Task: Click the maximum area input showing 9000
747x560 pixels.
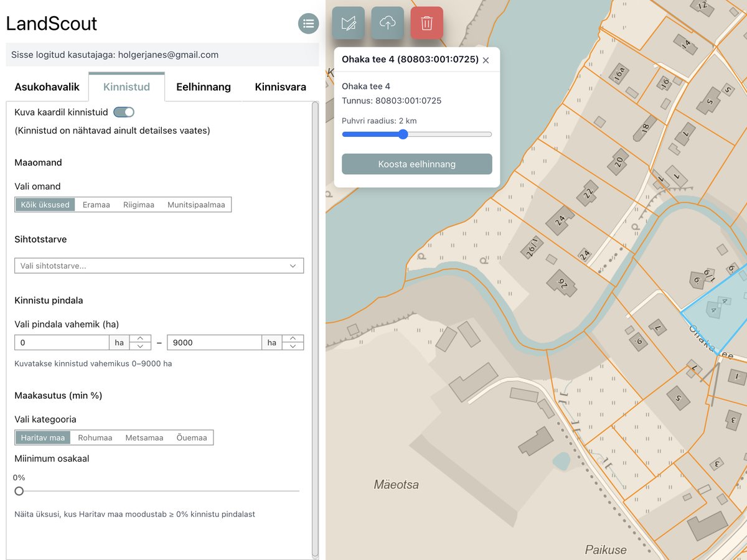Action: (214, 342)
